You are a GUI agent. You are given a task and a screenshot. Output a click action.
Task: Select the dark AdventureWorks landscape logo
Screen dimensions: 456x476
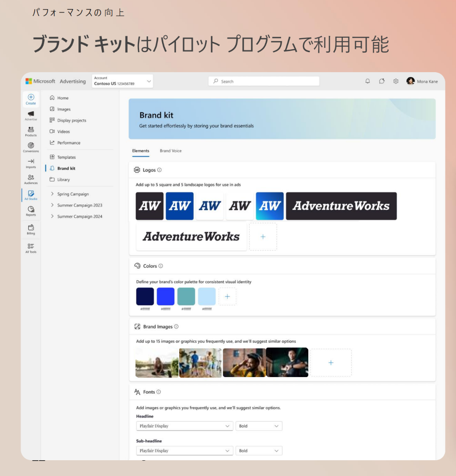click(341, 206)
